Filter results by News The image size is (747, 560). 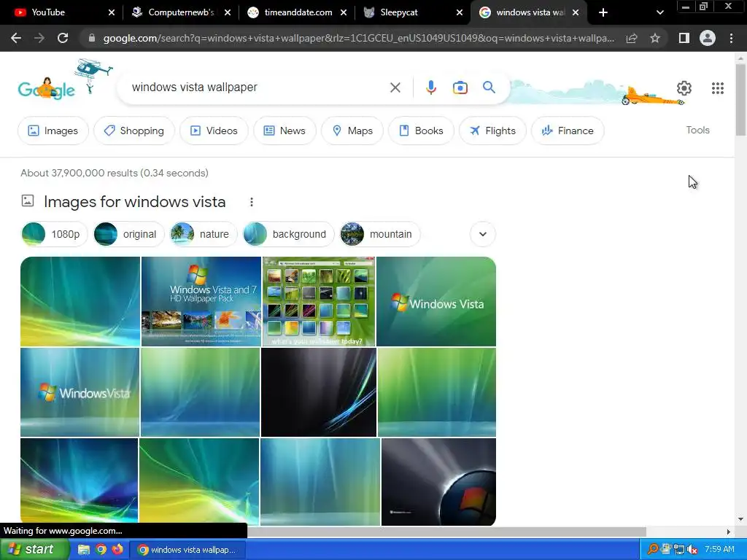coord(285,131)
